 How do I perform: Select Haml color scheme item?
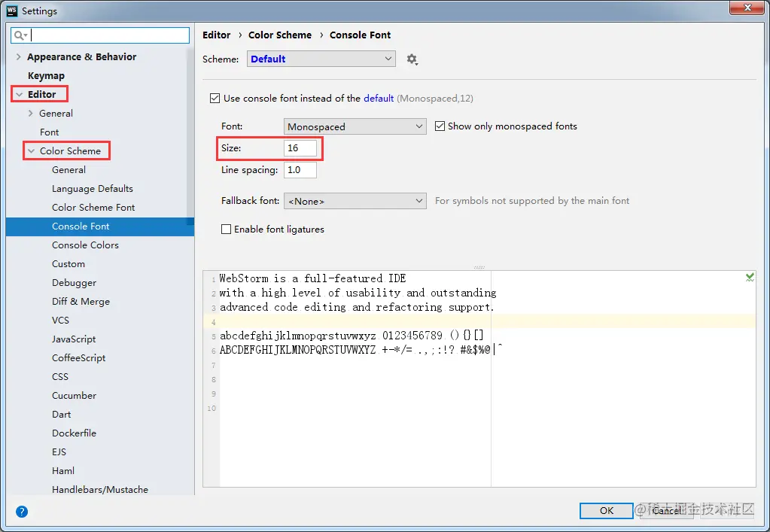[x=63, y=470]
